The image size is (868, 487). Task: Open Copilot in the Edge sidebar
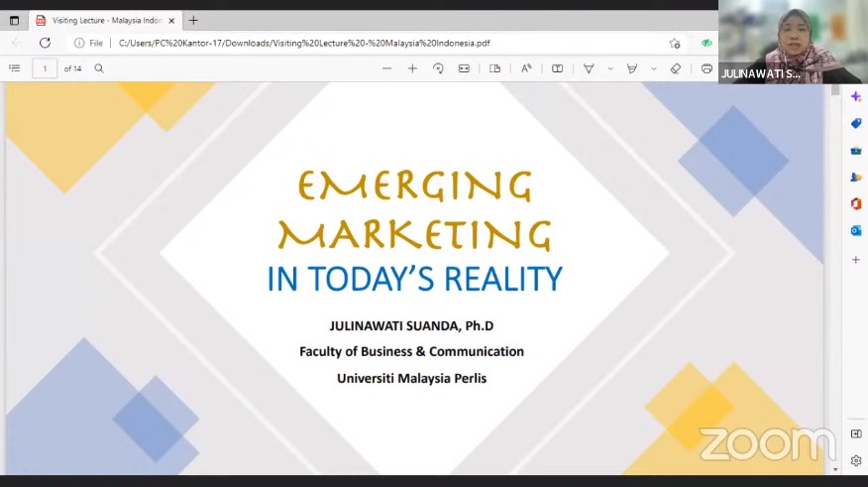coord(856,97)
